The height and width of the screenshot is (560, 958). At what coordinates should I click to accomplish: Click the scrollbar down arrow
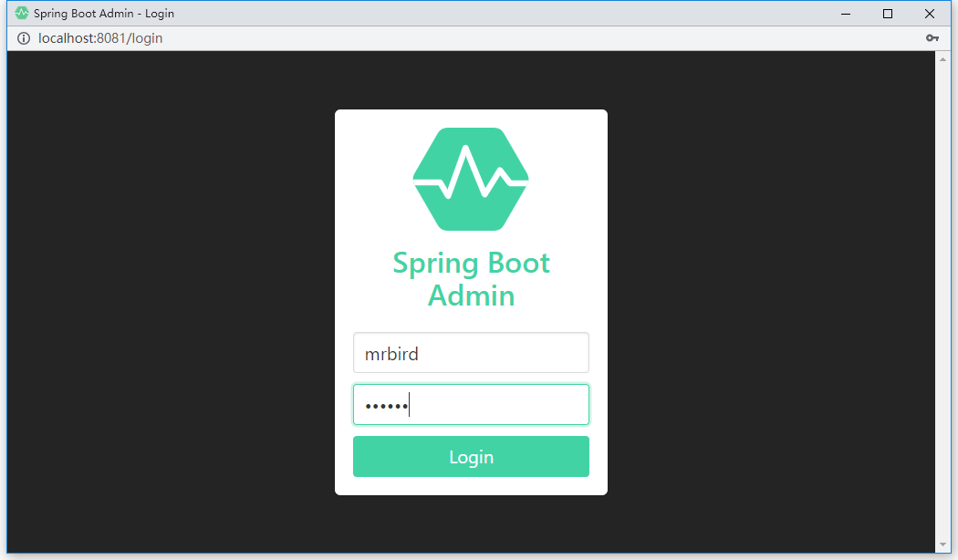click(942, 544)
